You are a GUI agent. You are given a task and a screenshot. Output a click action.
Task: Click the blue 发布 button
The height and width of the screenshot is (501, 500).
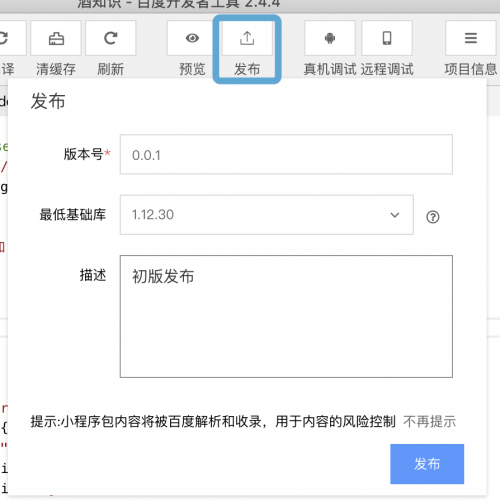427,464
